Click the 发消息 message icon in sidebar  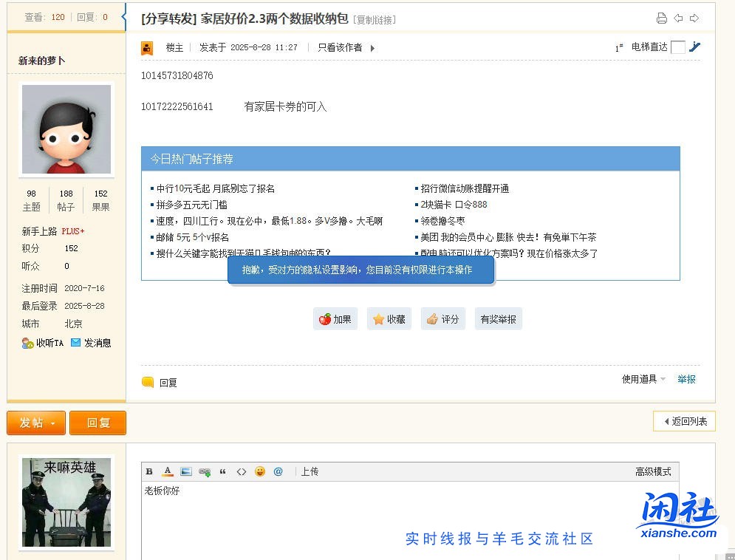(x=91, y=342)
